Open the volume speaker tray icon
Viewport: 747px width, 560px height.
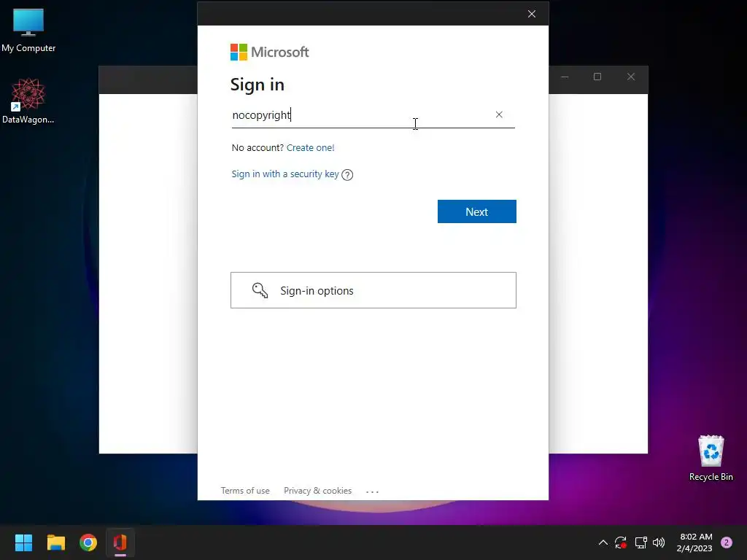[x=659, y=542]
